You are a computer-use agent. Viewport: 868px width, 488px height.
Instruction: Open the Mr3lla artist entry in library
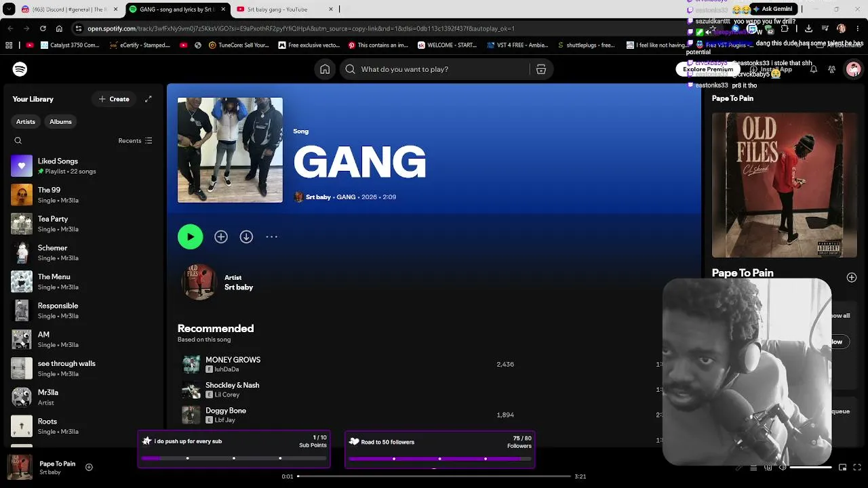(85, 397)
